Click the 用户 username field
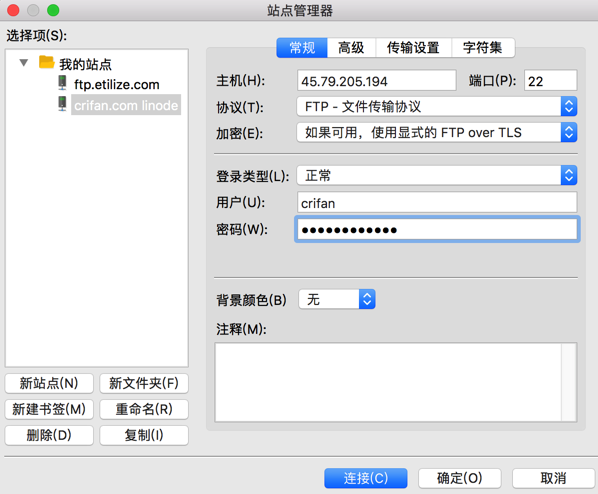Screen dimensions: 598x494 coord(437,202)
